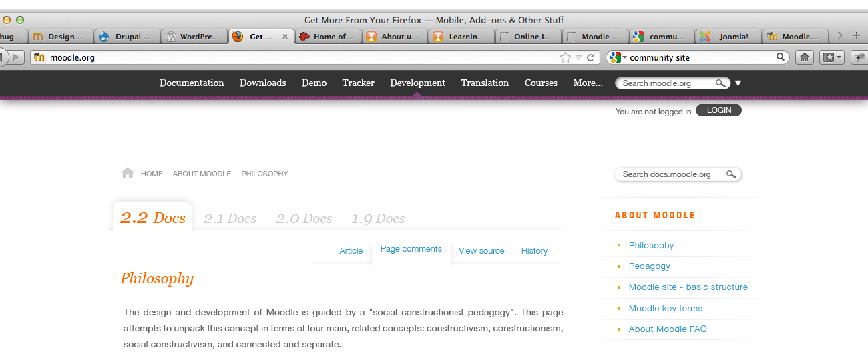The image size is (868, 362).
Task: Go to HOME breadcrumb link
Action: point(152,174)
